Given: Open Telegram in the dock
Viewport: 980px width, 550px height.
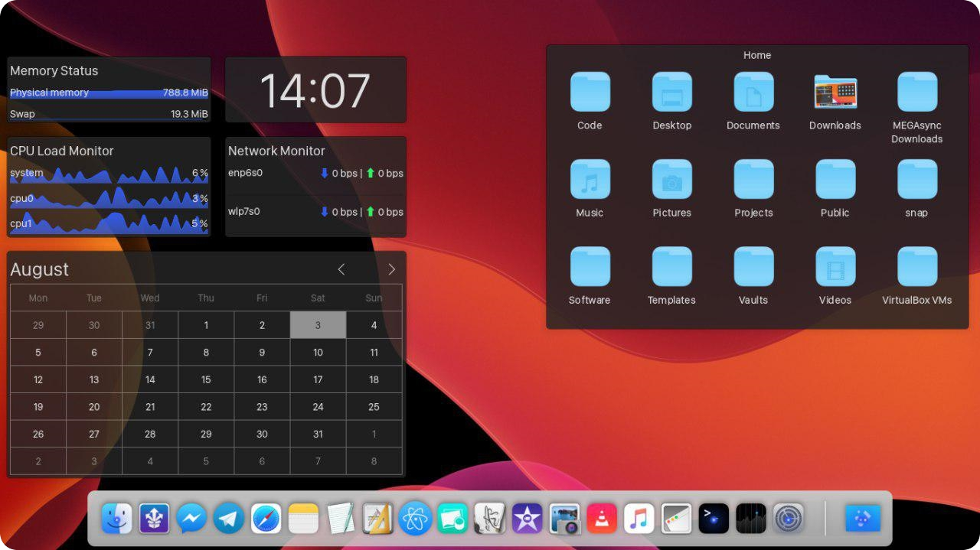Looking at the screenshot, I should pyautogui.click(x=229, y=519).
